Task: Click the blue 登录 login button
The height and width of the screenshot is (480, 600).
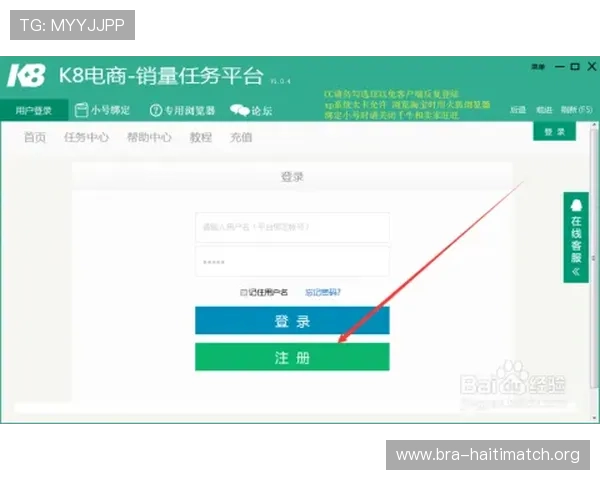Action: [292, 321]
